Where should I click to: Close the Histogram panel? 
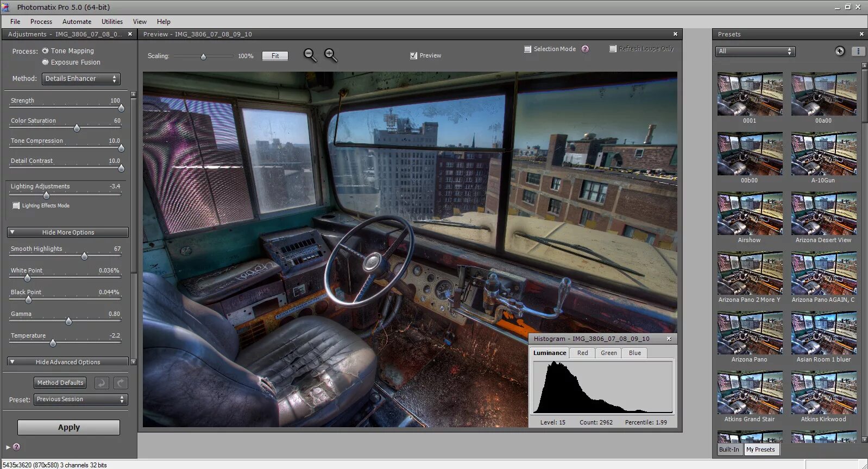(669, 339)
